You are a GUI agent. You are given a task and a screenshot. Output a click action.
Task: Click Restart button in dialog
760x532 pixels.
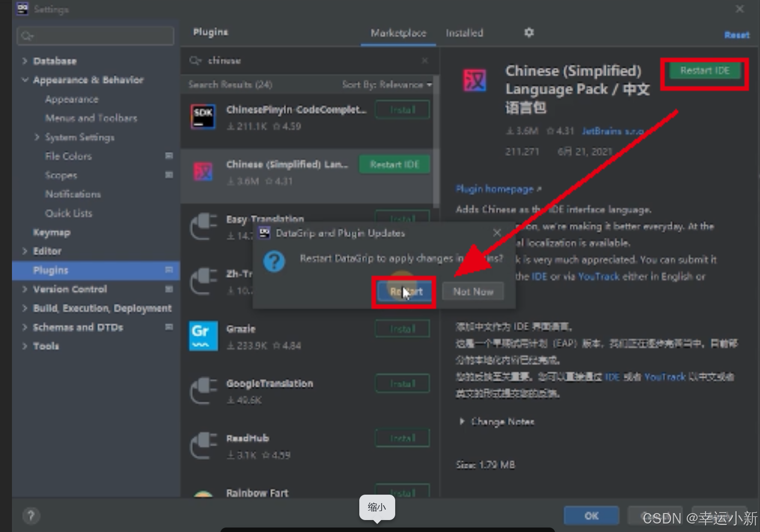(x=404, y=292)
